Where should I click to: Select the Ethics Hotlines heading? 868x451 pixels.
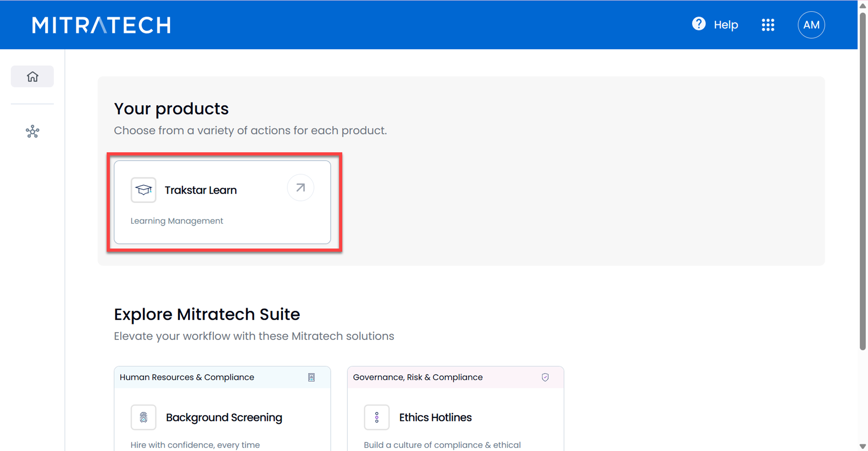click(x=435, y=417)
